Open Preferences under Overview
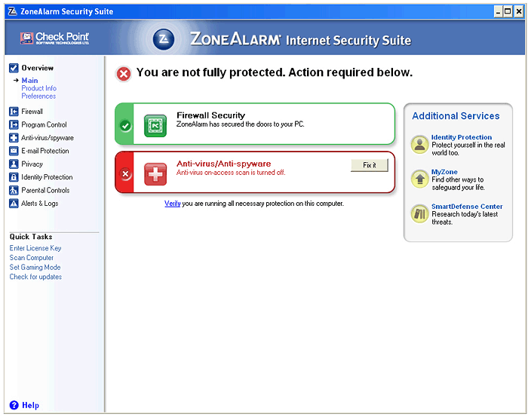528x420 pixels. click(x=38, y=97)
